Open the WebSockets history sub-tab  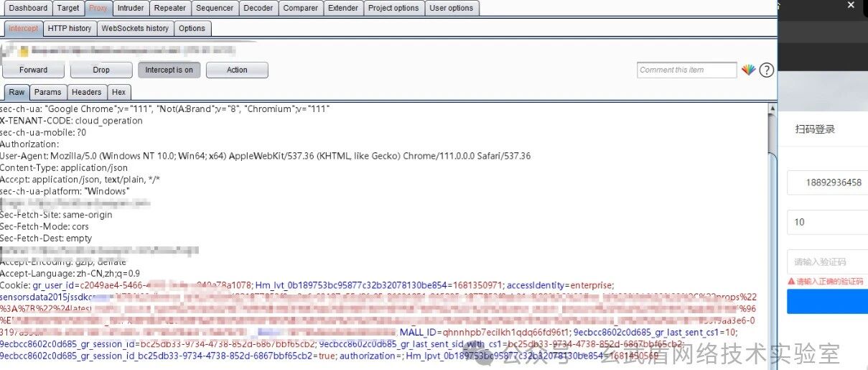(135, 28)
